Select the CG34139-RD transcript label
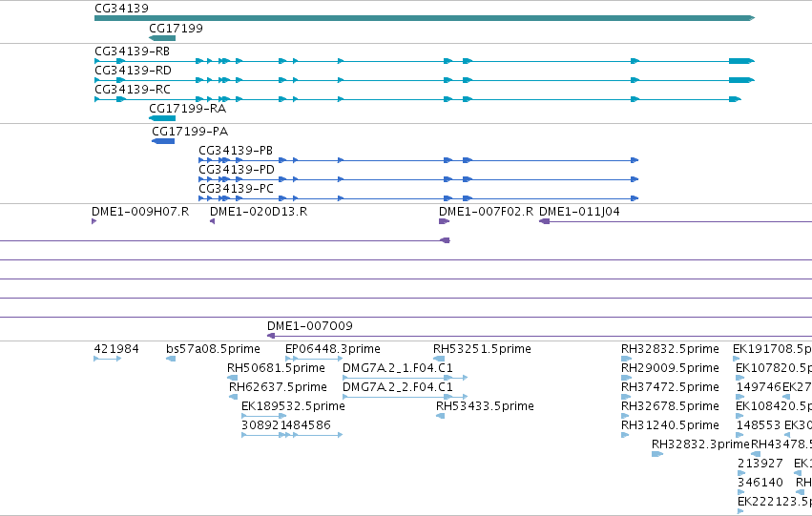Image resolution: width=812 pixels, height=516 pixels. (x=133, y=71)
